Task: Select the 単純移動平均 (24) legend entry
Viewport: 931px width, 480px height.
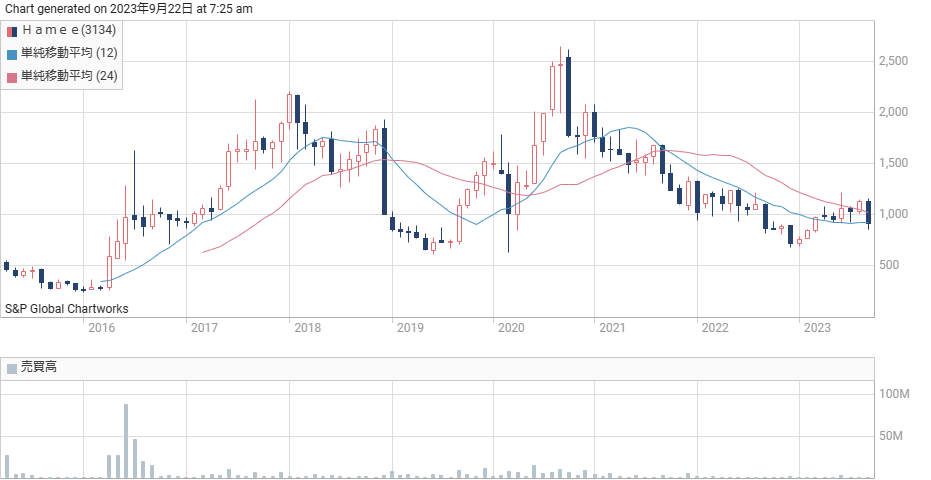Action: pos(69,75)
